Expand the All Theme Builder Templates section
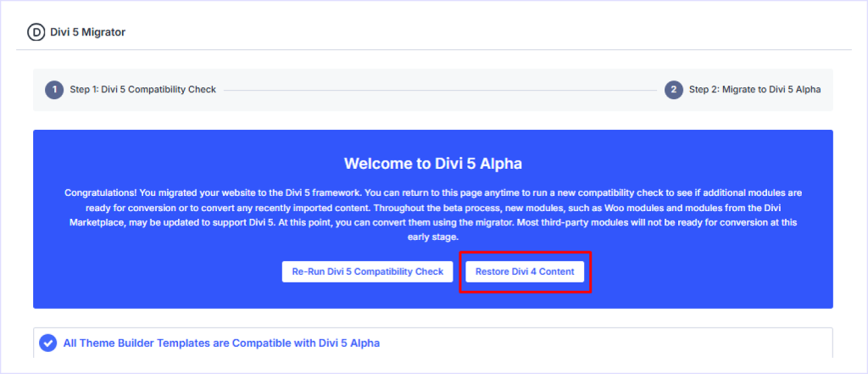This screenshot has width=868, height=374. point(221,343)
